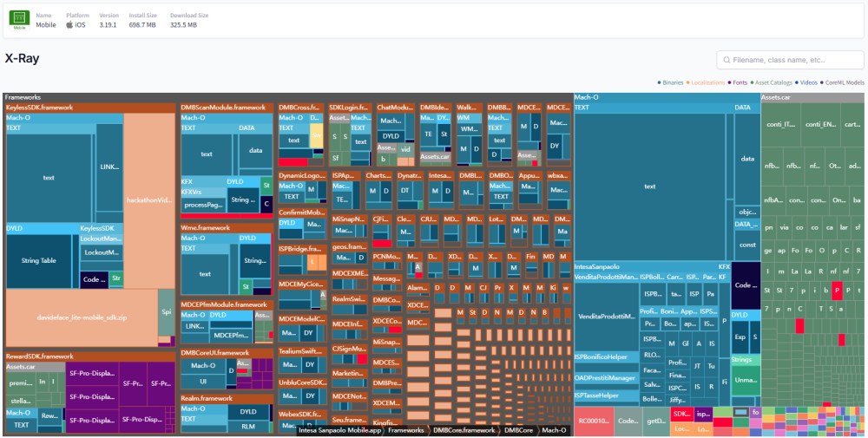Select the Localizations legend entry

tap(706, 82)
